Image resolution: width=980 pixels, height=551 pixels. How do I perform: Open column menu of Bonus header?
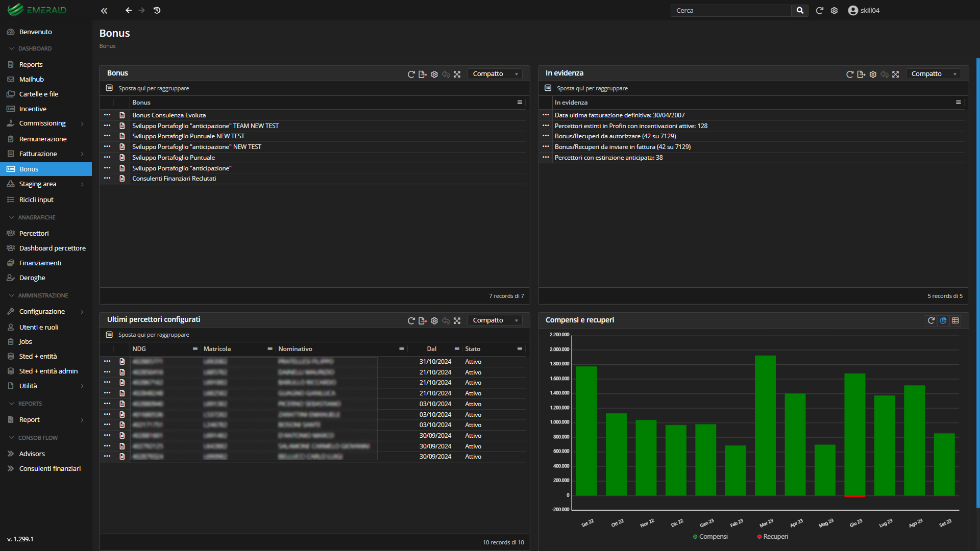pyautogui.click(x=520, y=103)
